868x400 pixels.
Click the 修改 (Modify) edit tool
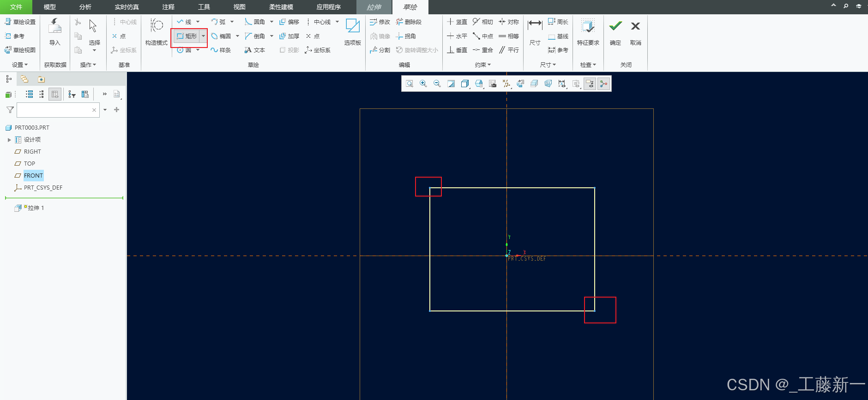coord(380,22)
